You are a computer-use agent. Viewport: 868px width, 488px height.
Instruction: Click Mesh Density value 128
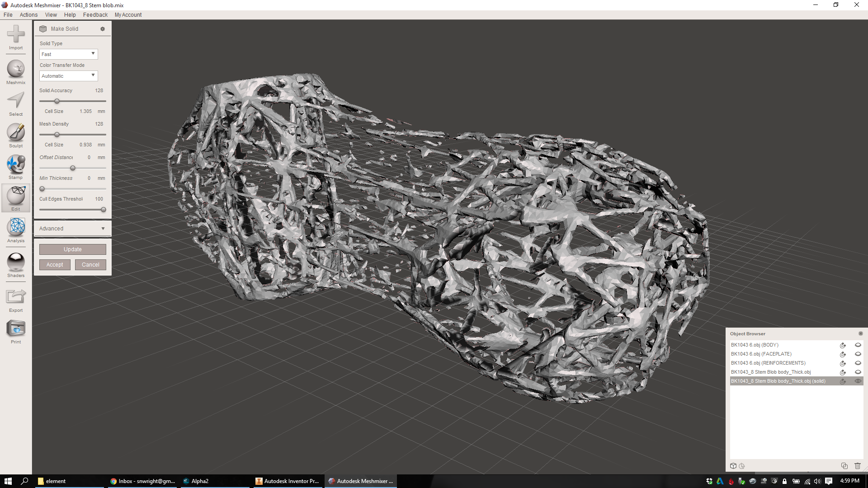pos(99,124)
